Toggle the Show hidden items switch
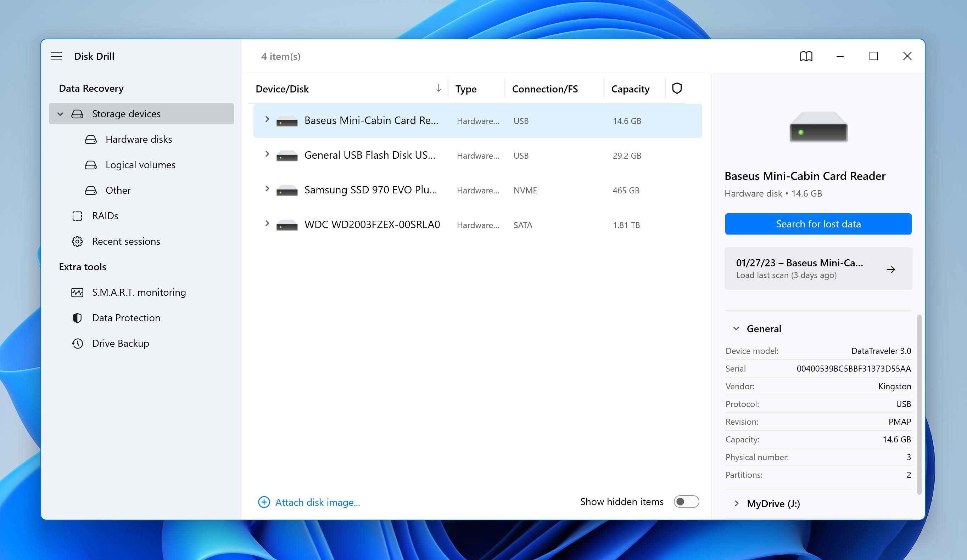Viewport: 967px width, 560px height. (x=686, y=501)
